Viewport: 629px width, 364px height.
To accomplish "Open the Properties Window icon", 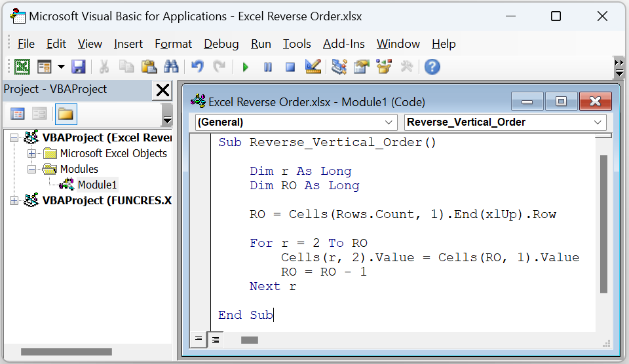I will (362, 67).
